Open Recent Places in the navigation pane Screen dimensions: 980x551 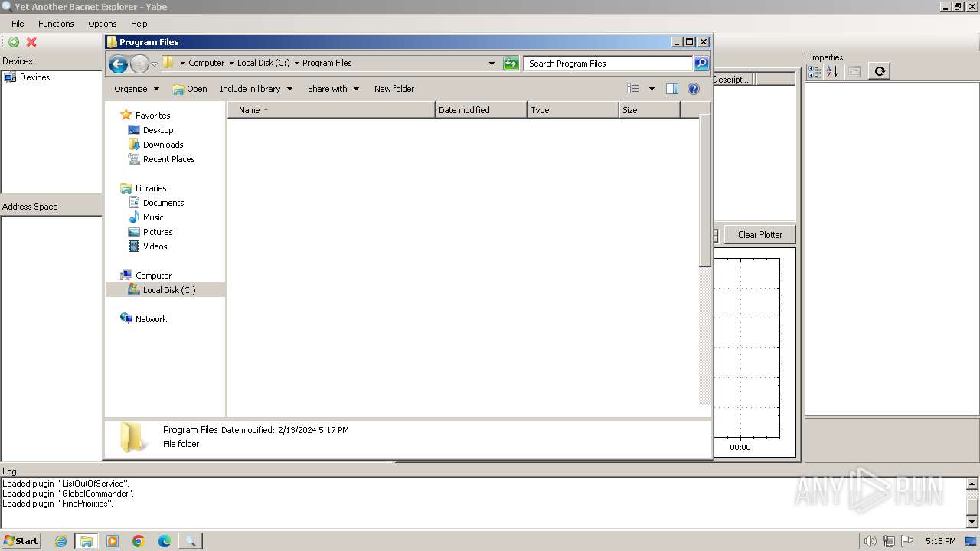(168, 159)
